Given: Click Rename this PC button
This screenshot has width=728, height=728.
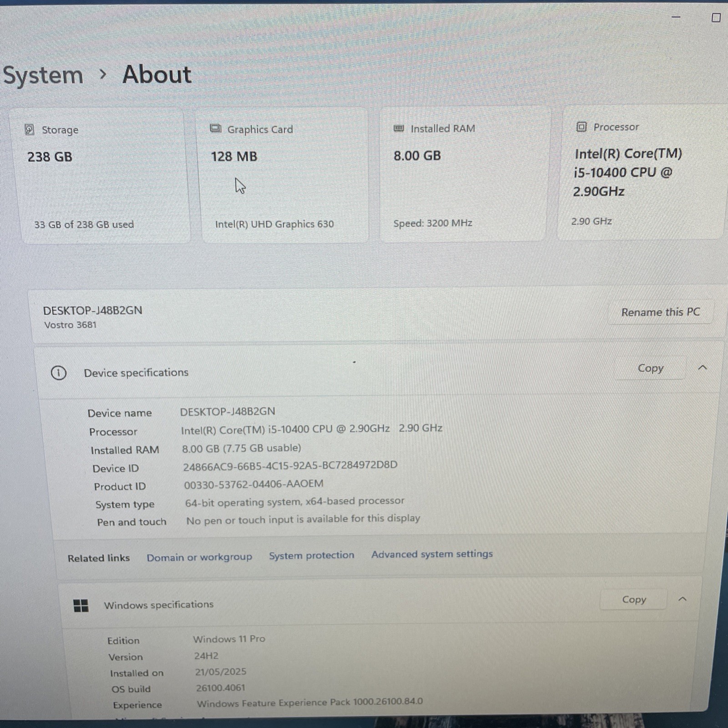Looking at the screenshot, I should coord(661,312).
